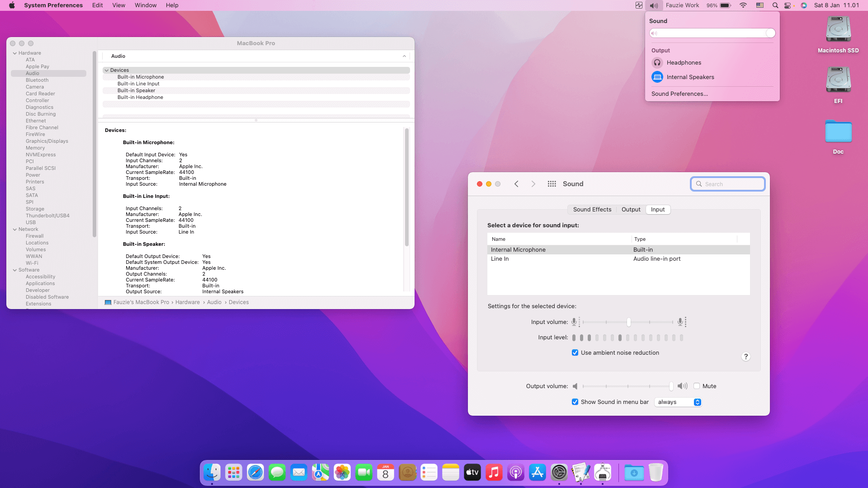
Task: Select the Input tab
Action: tap(658, 210)
